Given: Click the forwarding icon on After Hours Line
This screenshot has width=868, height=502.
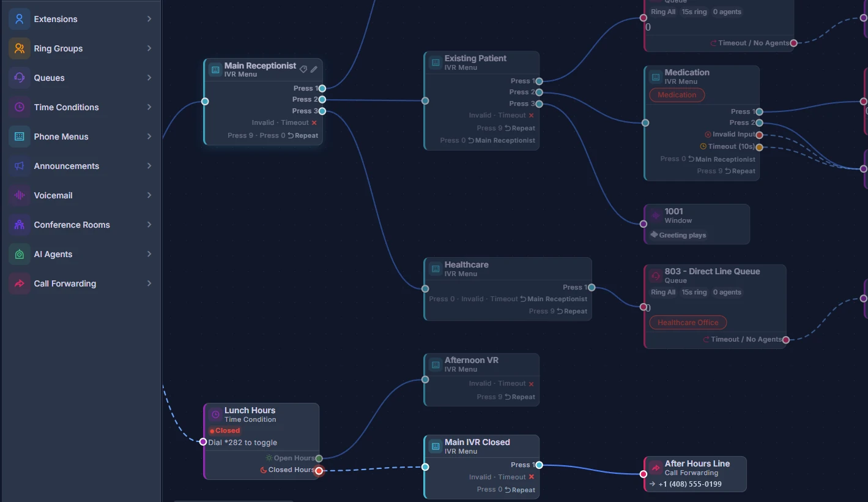Looking at the screenshot, I should coord(656,468).
